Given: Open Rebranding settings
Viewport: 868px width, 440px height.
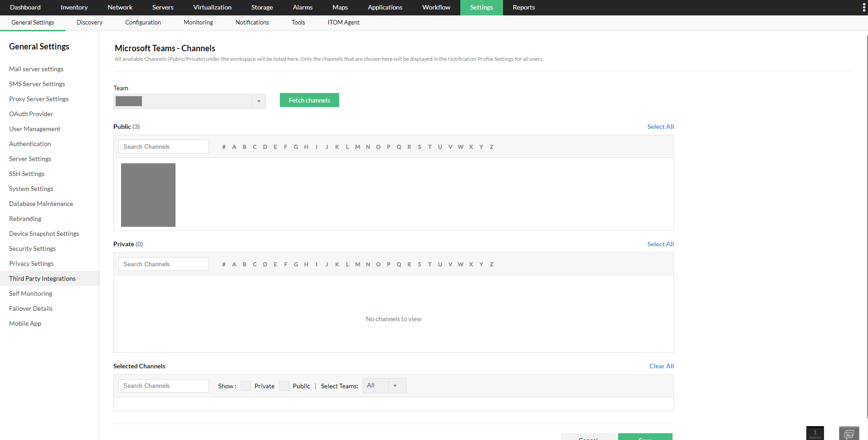Looking at the screenshot, I should pos(25,219).
